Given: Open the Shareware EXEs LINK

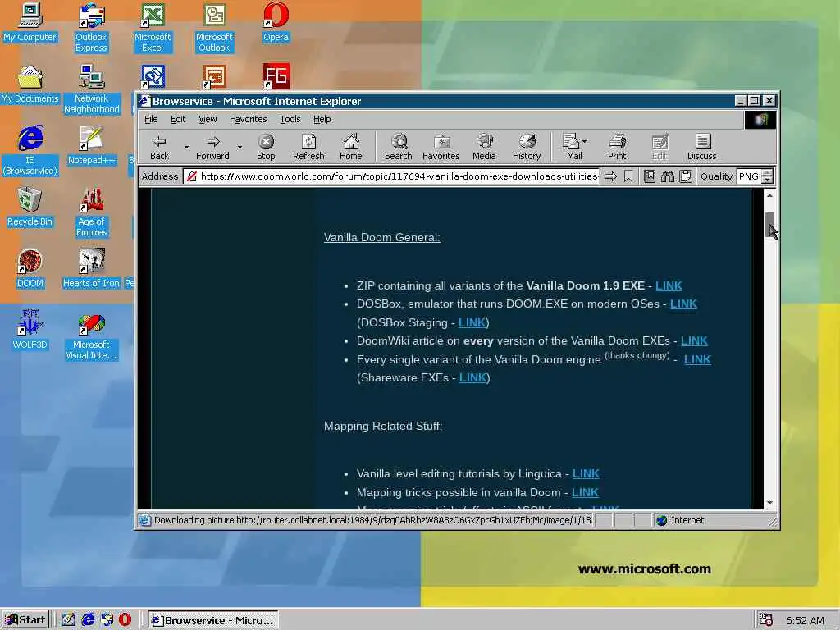Looking at the screenshot, I should click(473, 377).
